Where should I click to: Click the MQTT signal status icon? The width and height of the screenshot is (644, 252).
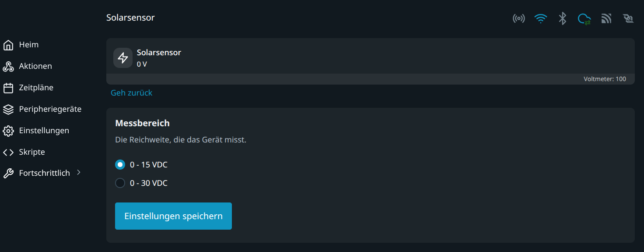[x=606, y=18]
